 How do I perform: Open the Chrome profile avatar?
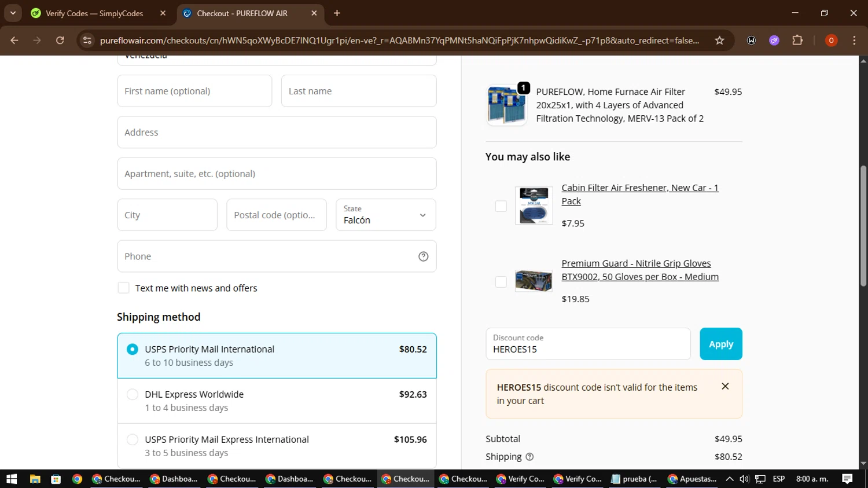click(x=831, y=40)
